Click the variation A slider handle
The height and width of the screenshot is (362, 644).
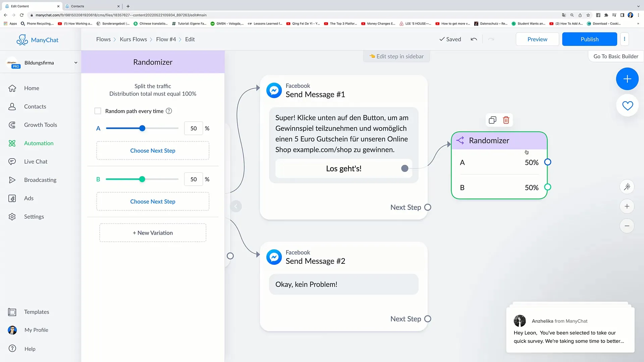click(x=142, y=128)
